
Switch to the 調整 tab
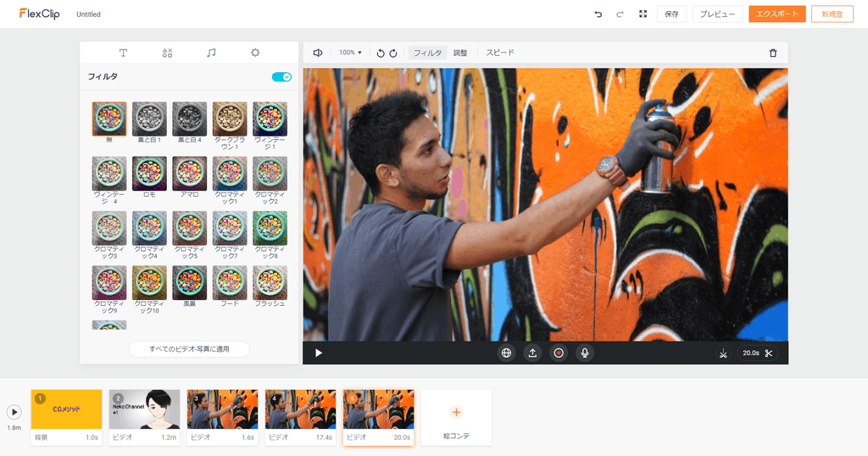tap(460, 53)
